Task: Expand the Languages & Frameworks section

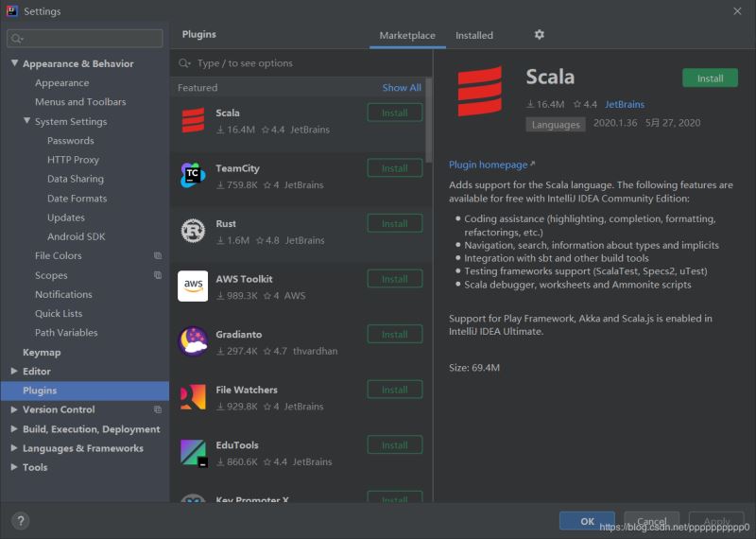Action: coord(14,449)
